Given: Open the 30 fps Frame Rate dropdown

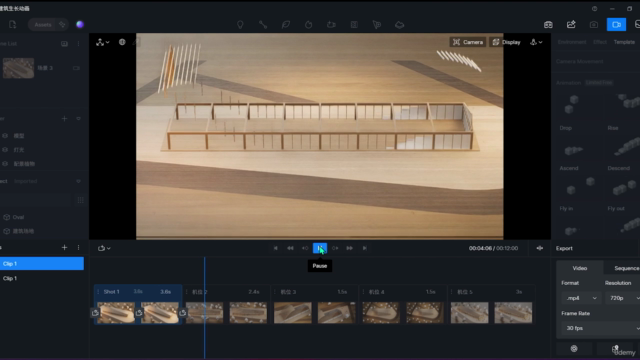Looking at the screenshot, I should point(600,328).
